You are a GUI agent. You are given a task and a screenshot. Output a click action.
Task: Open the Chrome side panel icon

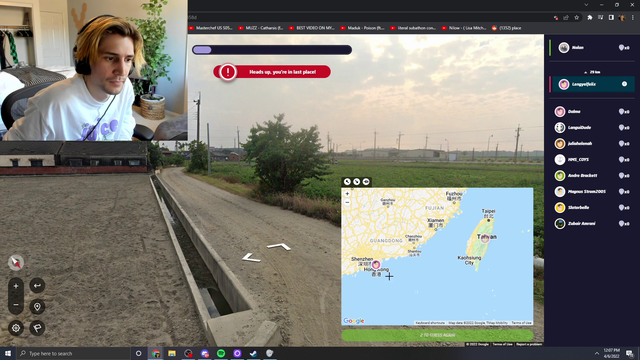(611, 18)
